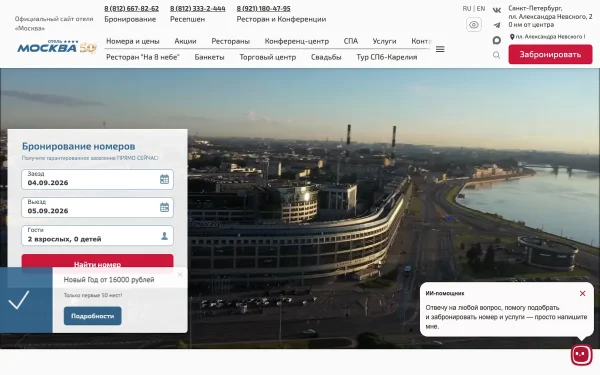The height and width of the screenshot is (375, 600).
Task: Open Акции menu item
Action: pos(185,41)
